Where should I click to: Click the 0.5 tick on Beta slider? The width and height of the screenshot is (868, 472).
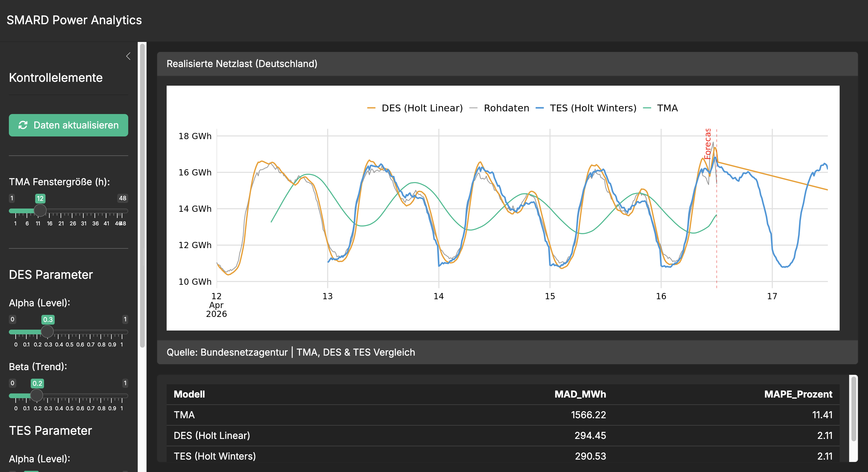(x=69, y=408)
